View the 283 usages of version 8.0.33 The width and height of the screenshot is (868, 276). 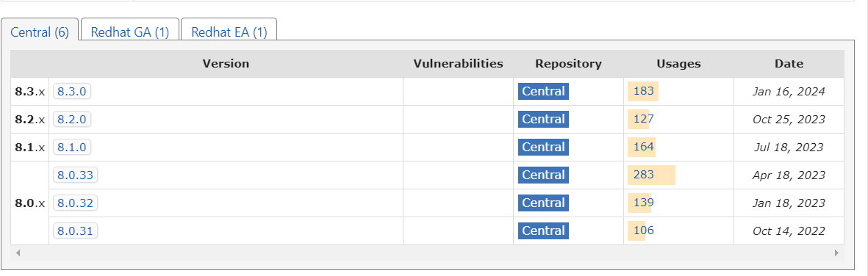(x=644, y=175)
